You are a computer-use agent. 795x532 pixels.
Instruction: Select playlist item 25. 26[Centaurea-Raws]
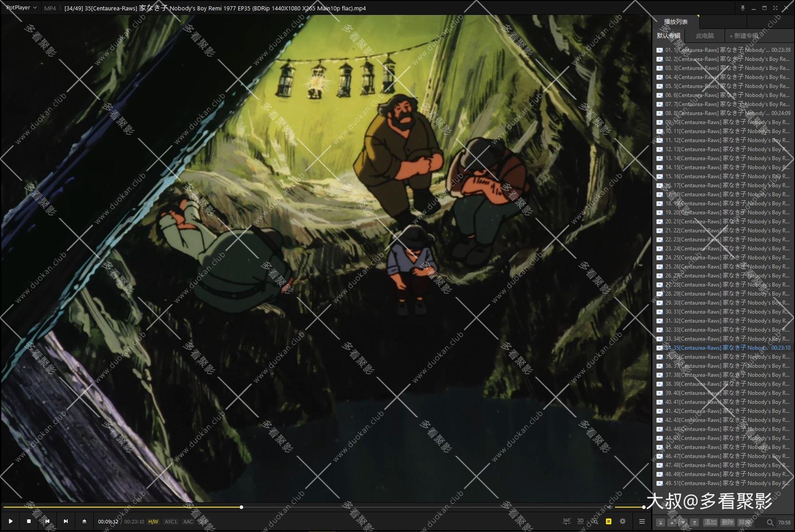coord(723,267)
